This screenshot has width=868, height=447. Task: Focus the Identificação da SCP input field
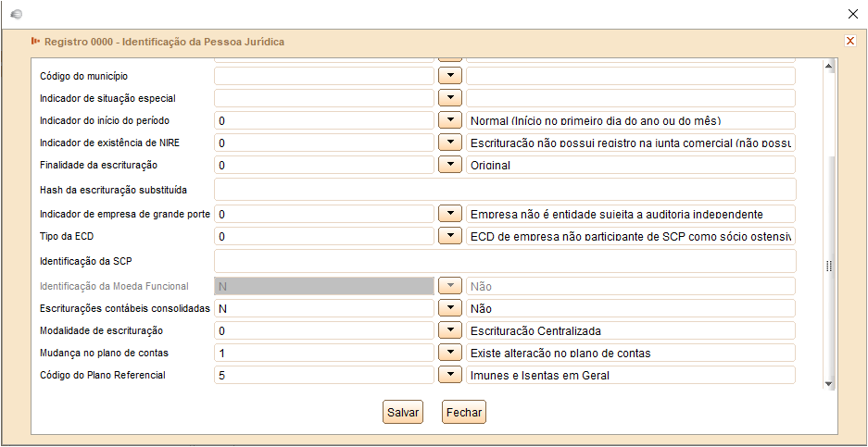pyautogui.click(x=505, y=261)
